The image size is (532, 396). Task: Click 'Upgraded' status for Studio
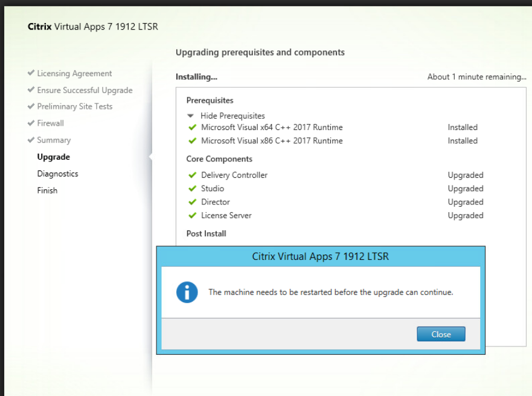coord(466,189)
